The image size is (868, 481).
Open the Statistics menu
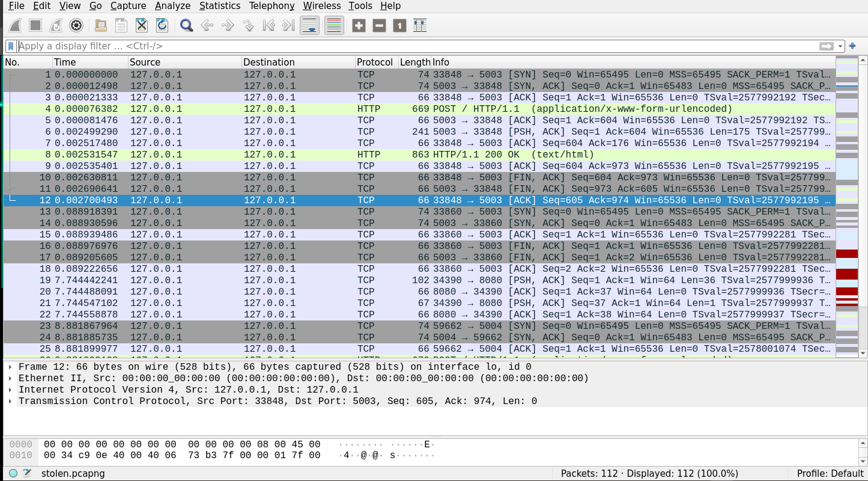pyautogui.click(x=219, y=6)
